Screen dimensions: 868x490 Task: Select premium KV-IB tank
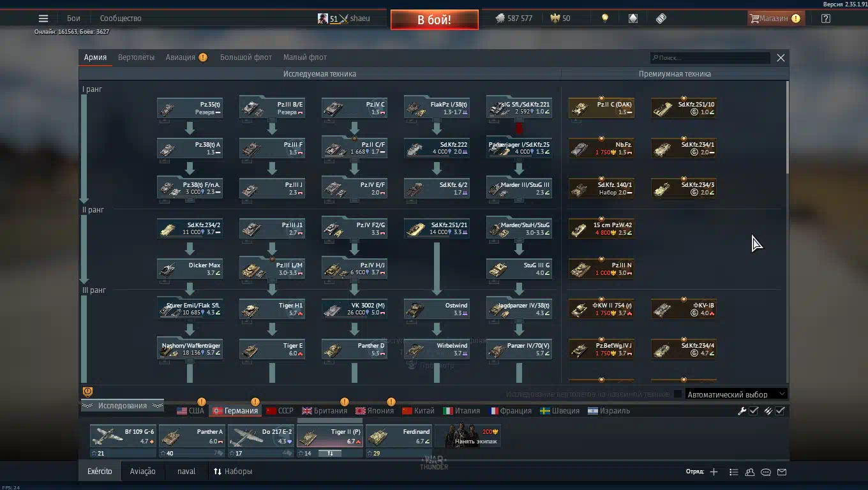click(684, 309)
